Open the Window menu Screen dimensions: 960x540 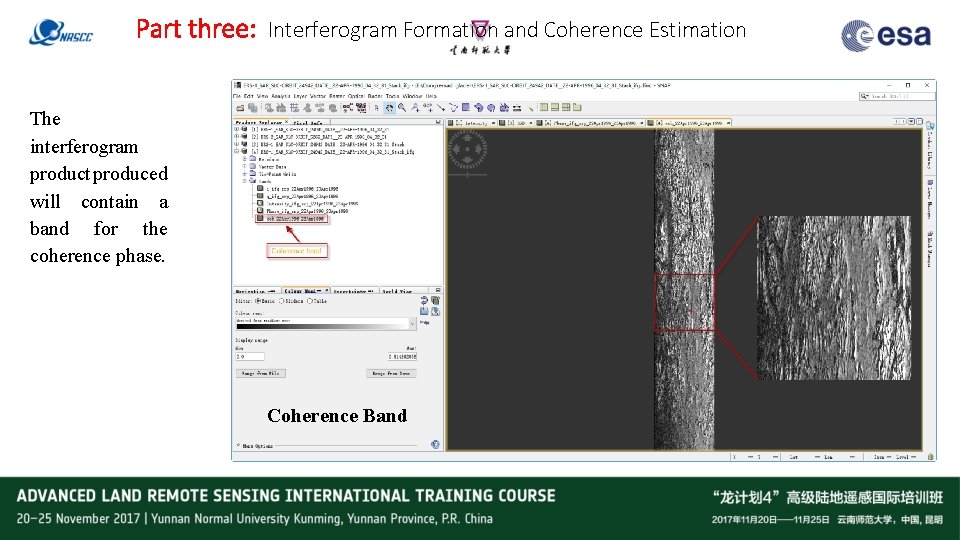[x=413, y=96]
